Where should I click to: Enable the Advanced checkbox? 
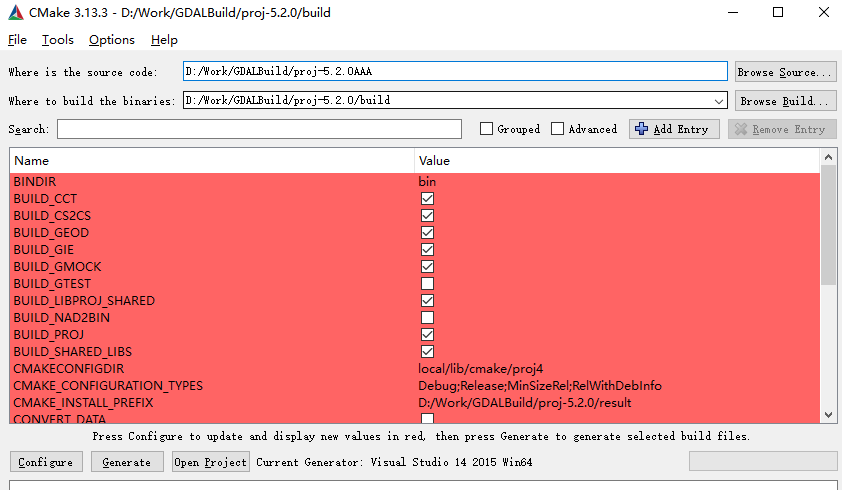tap(557, 129)
